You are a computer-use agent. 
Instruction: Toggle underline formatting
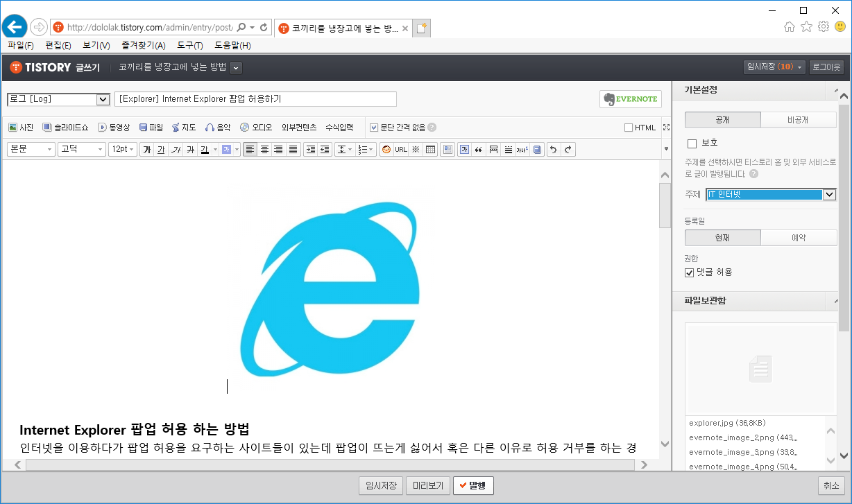coord(161,149)
